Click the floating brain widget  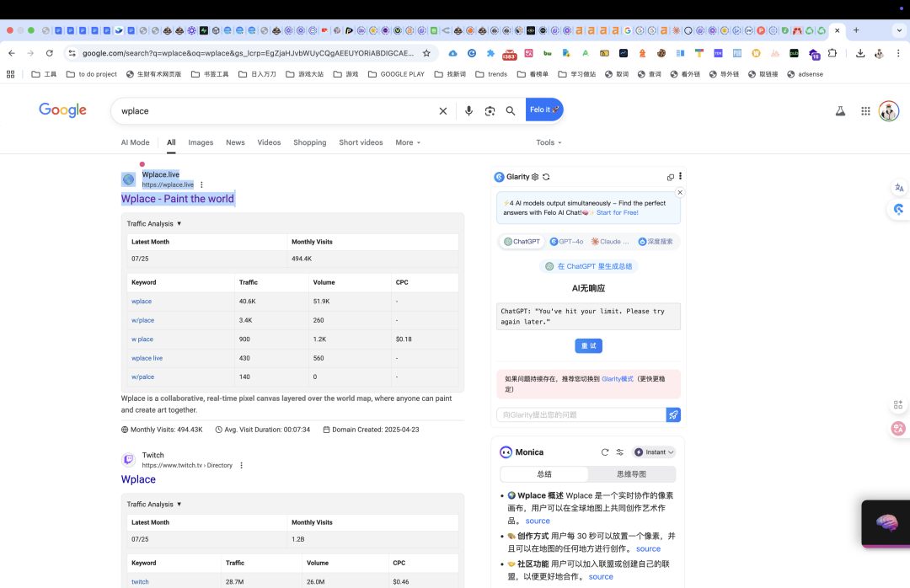[886, 523]
